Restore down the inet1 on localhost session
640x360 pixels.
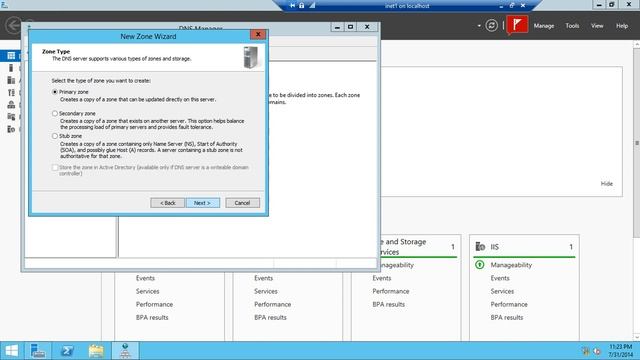(512, 6)
